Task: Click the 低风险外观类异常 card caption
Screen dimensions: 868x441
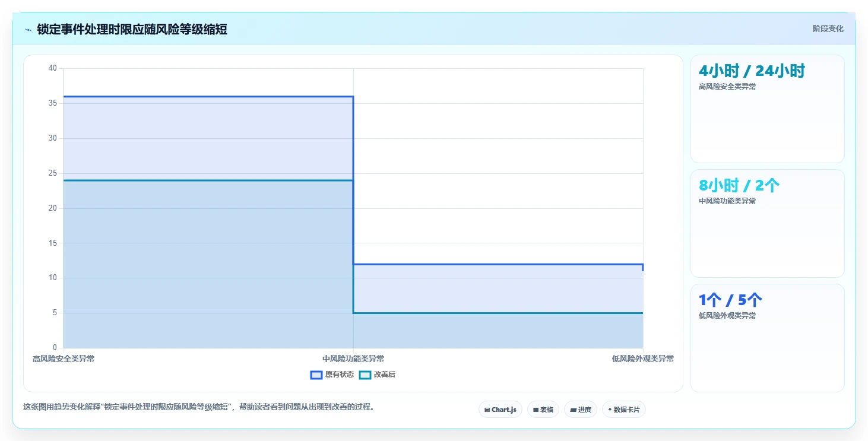Action: pos(727,316)
